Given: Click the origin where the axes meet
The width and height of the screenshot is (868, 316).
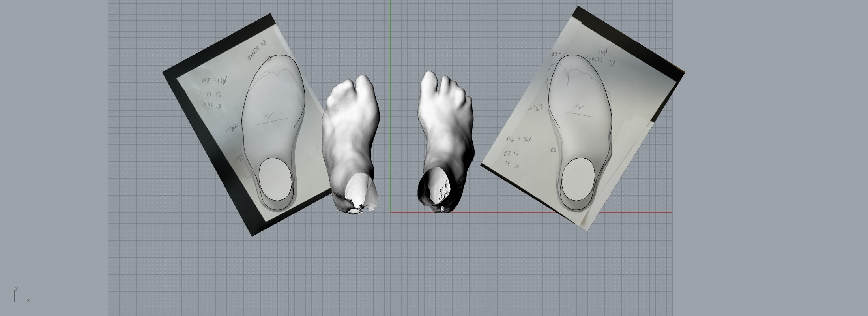Looking at the screenshot, I should tap(391, 212).
